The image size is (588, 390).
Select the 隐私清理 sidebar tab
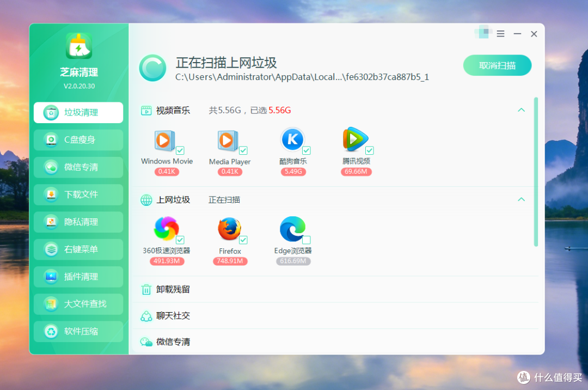tap(78, 222)
